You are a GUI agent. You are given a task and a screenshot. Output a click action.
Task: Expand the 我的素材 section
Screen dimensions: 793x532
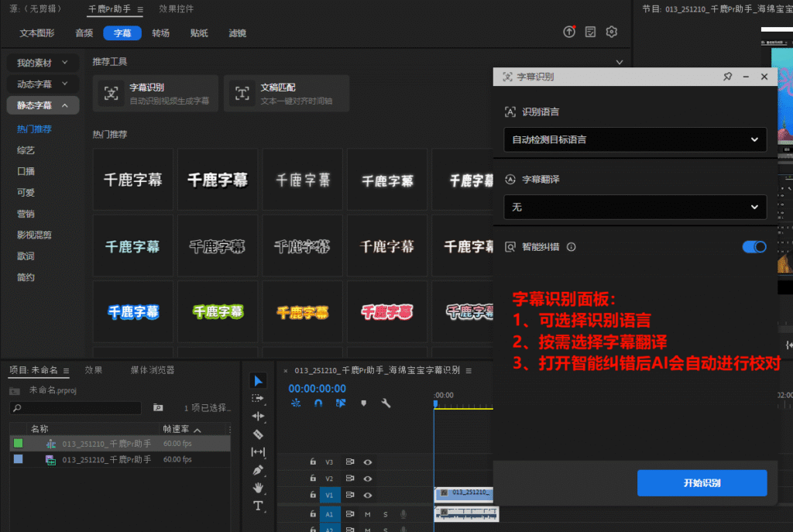[43, 63]
